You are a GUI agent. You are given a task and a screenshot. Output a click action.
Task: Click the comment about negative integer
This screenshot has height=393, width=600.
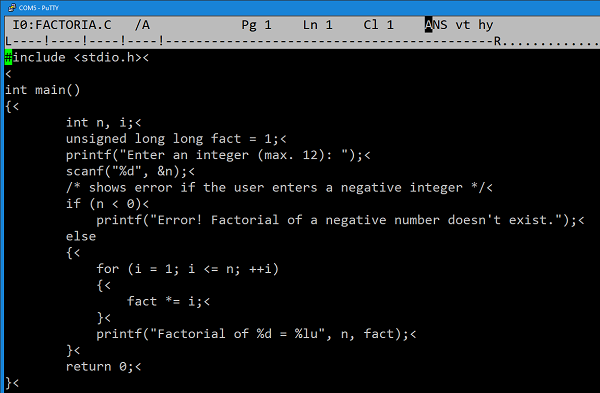(276, 188)
